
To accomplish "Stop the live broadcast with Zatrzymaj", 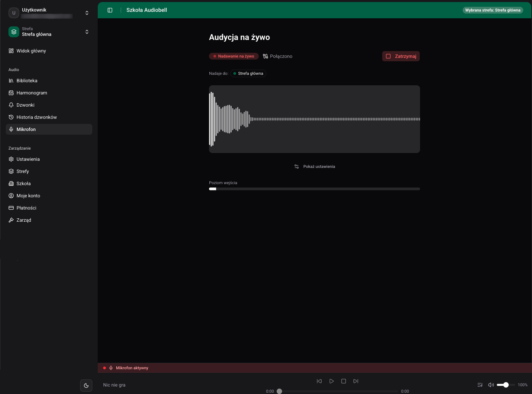I will pos(401,56).
